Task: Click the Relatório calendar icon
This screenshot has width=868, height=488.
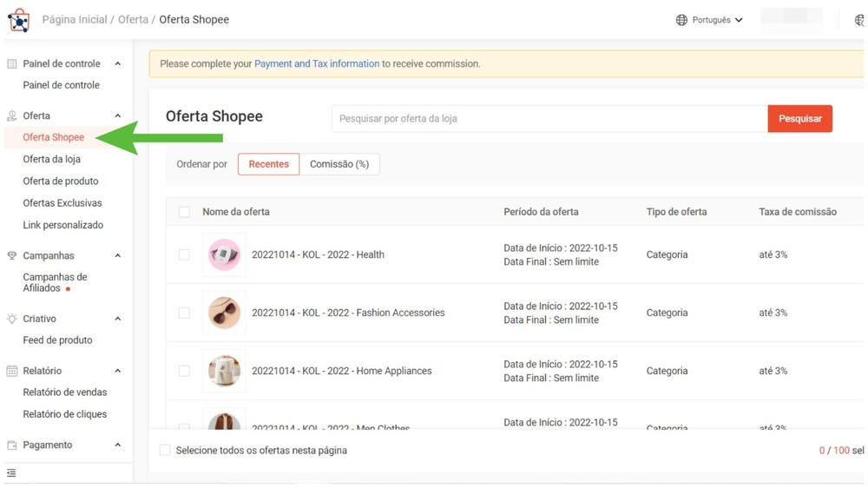Action: coord(11,371)
